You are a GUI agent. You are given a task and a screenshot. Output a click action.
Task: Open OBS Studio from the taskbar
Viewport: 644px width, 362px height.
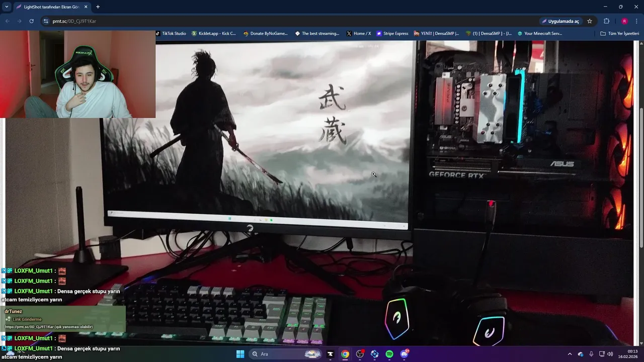click(x=360, y=354)
